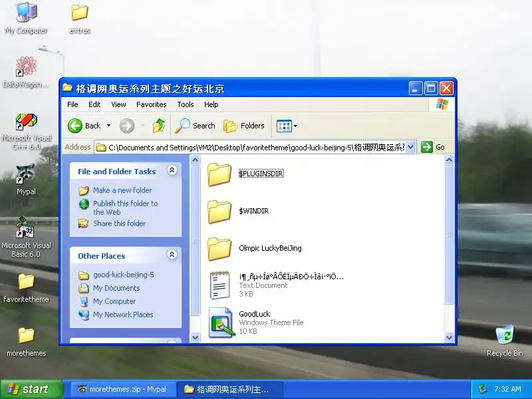Image resolution: width=532 pixels, height=399 pixels.
Task: Open the Favorites menu
Action: tap(152, 104)
